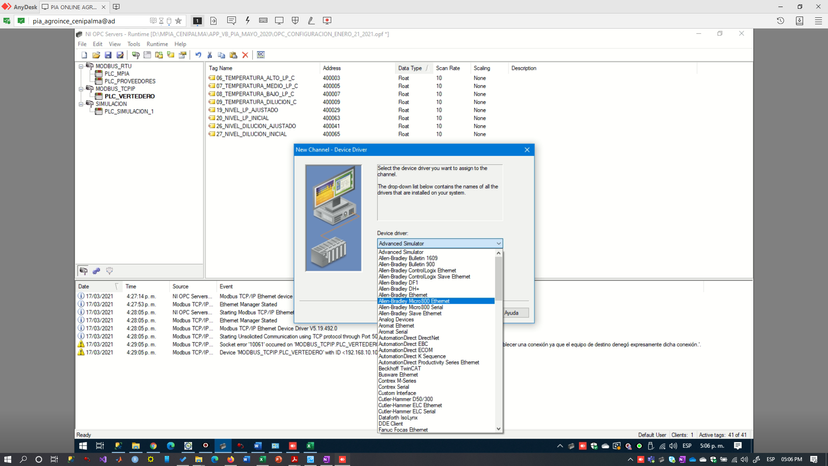Image resolution: width=828 pixels, height=466 pixels.
Task: Collapse the SIMULACION channel node
Action: point(81,104)
